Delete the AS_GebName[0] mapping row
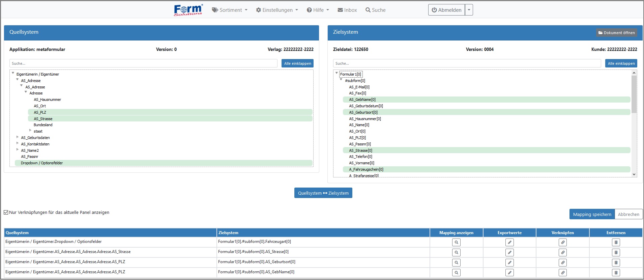The image size is (644, 280). click(616, 273)
